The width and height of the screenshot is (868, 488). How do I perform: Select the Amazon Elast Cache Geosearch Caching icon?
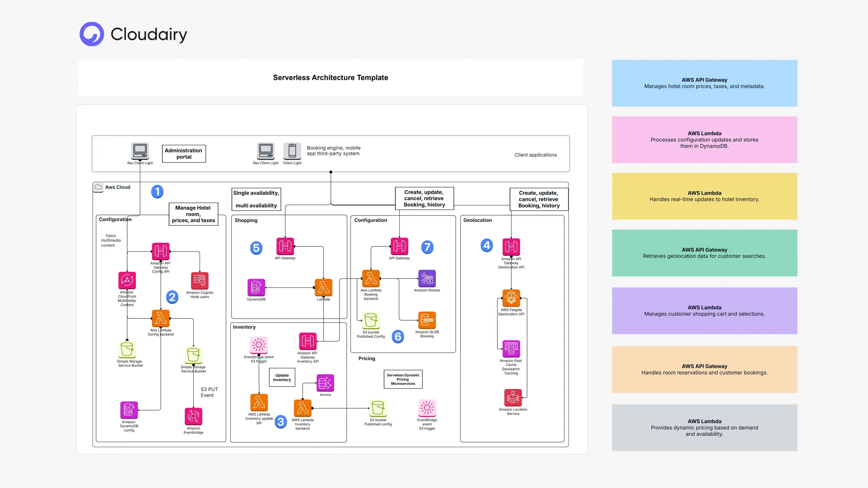(x=511, y=349)
